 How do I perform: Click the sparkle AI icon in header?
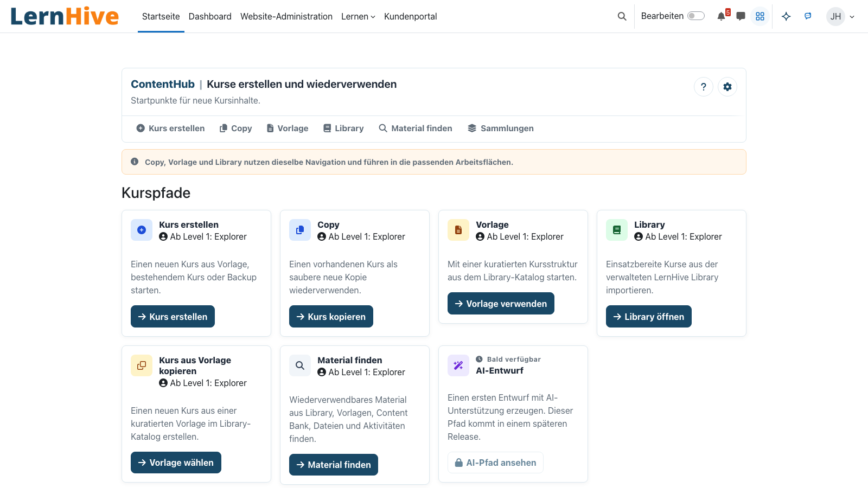click(786, 16)
